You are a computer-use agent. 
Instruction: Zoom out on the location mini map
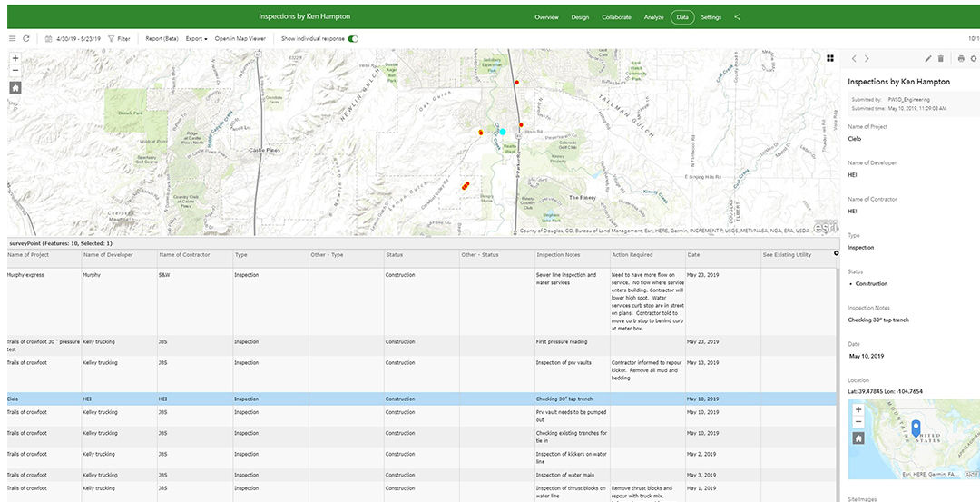[858, 422]
